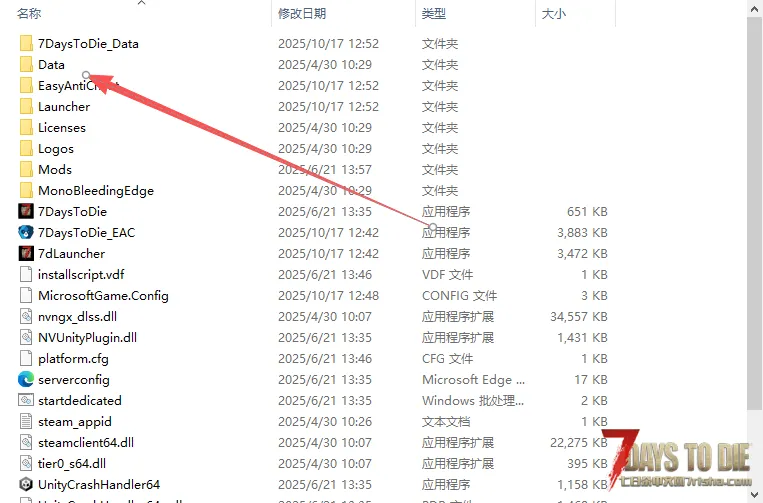Click the steam_appid text file icon
The height and width of the screenshot is (503, 763).
(x=26, y=421)
